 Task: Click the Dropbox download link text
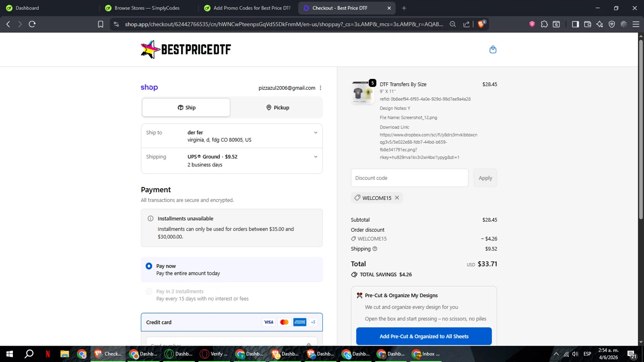[x=428, y=146]
